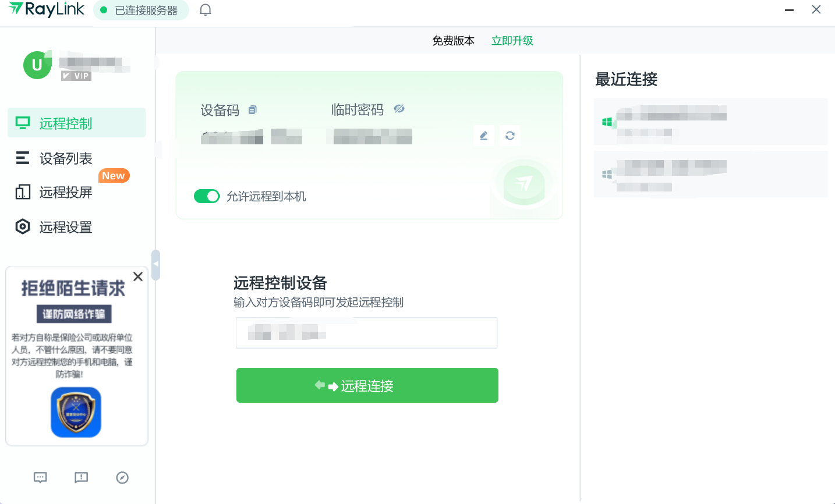Open the feedback exclamation icon
Viewport: 835px width, 504px height.
pyautogui.click(x=81, y=478)
